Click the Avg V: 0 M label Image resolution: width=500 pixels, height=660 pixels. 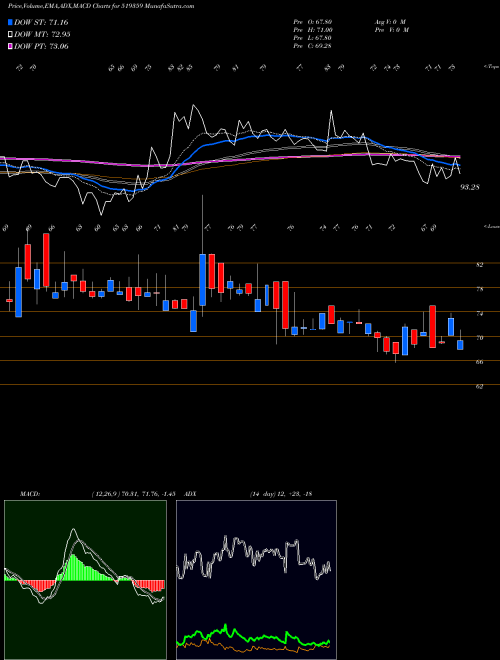[x=390, y=22]
